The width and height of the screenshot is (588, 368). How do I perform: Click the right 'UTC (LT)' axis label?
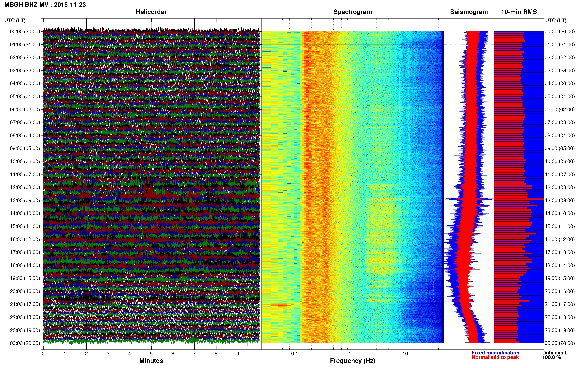pos(556,20)
